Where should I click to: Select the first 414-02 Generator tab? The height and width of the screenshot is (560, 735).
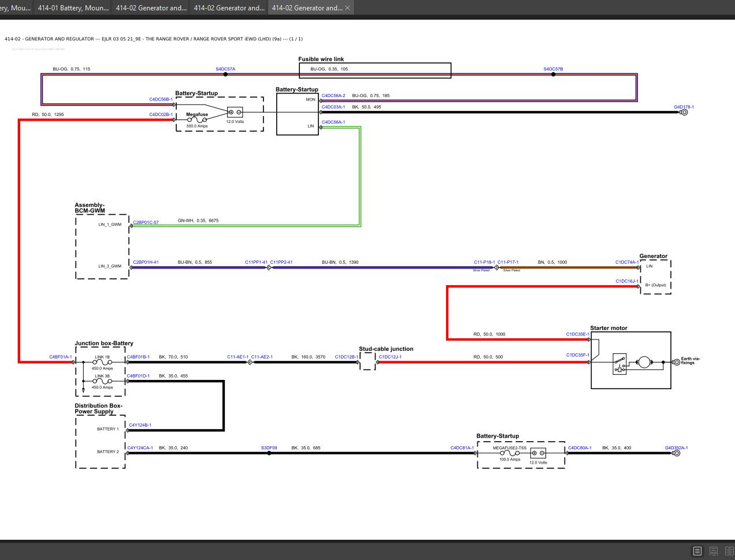click(151, 8)
